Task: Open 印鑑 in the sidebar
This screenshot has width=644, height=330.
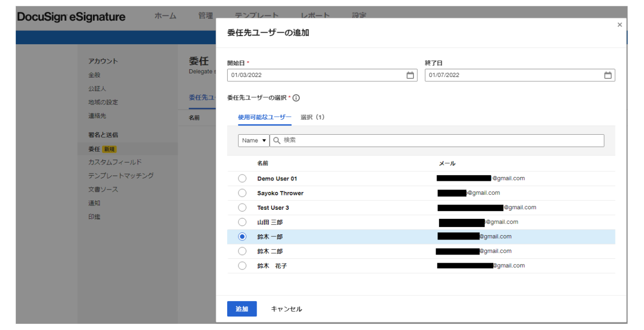Action: (x=94, y=216)
